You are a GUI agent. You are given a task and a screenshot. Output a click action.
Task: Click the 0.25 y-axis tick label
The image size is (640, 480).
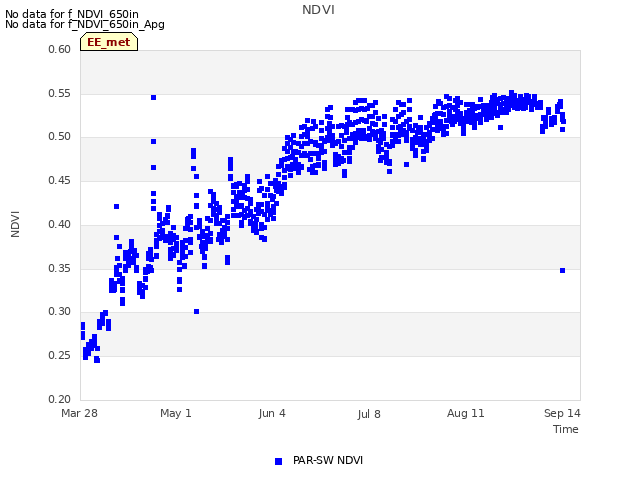point(60,356)
